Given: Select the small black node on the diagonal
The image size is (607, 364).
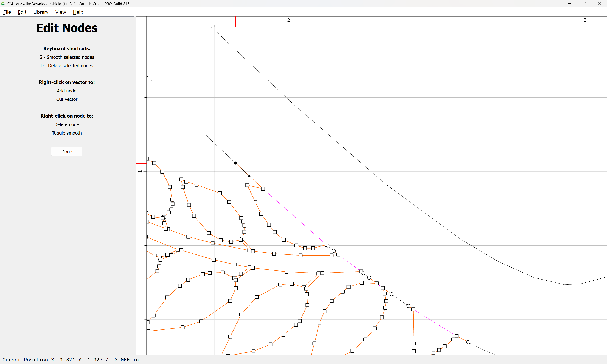Looking at the screenshot, I should (249, 176).
